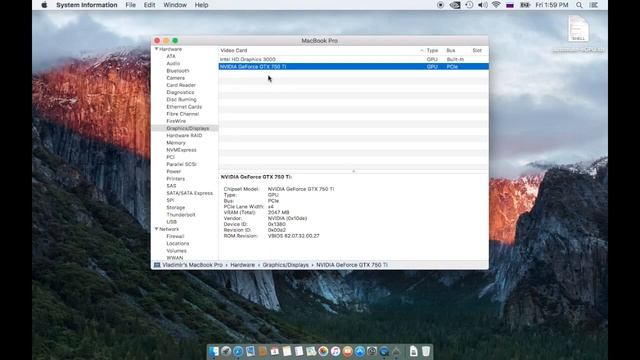Image resolution: width=640 pixels, height=360 pixels.
Task: Select Bluetooth in the sidebar
Action: point(178,71)
